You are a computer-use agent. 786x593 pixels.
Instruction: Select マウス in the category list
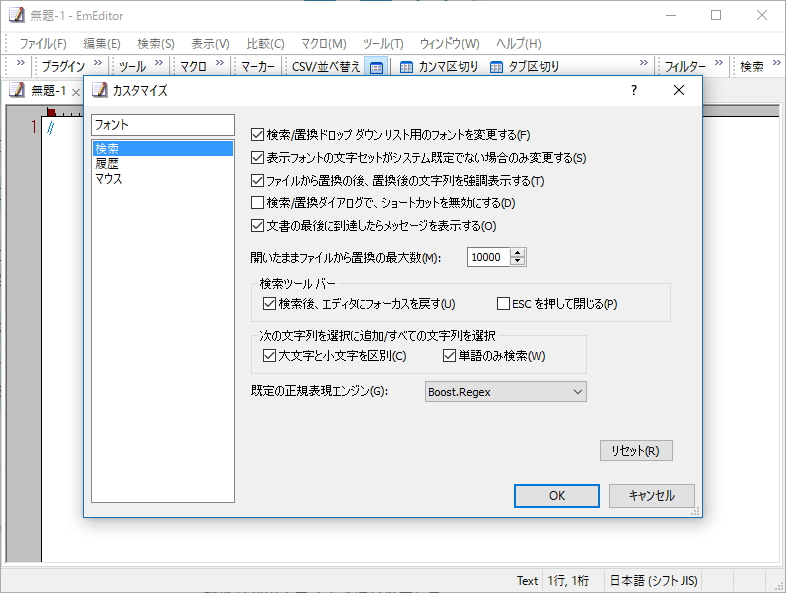click(163, 178)
